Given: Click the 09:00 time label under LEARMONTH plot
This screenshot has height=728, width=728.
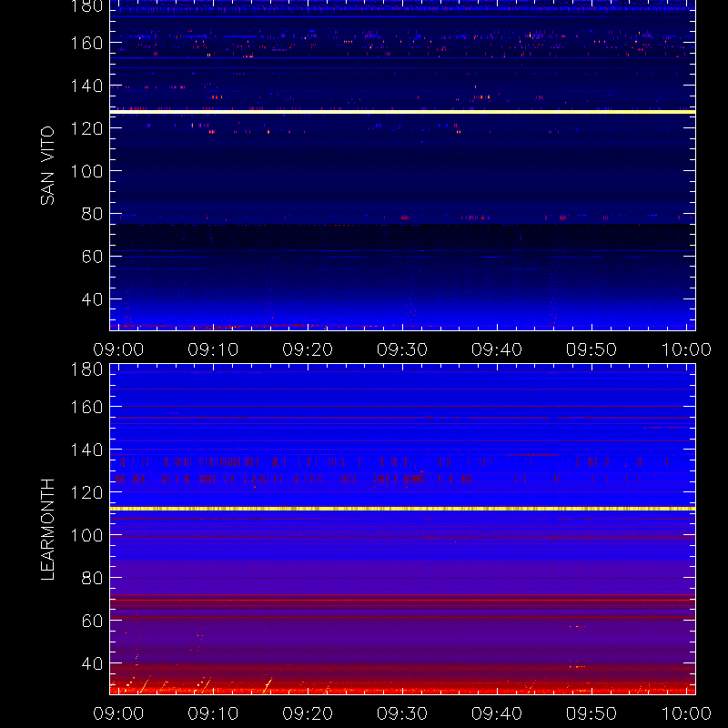Looking at the screenshot, I should click(x=118, y=713).
